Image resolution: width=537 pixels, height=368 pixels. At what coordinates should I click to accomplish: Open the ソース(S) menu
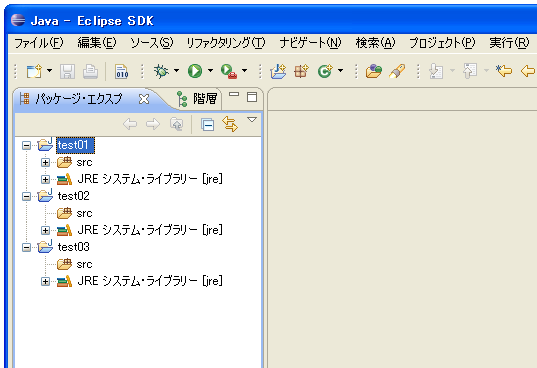[151, 43]
